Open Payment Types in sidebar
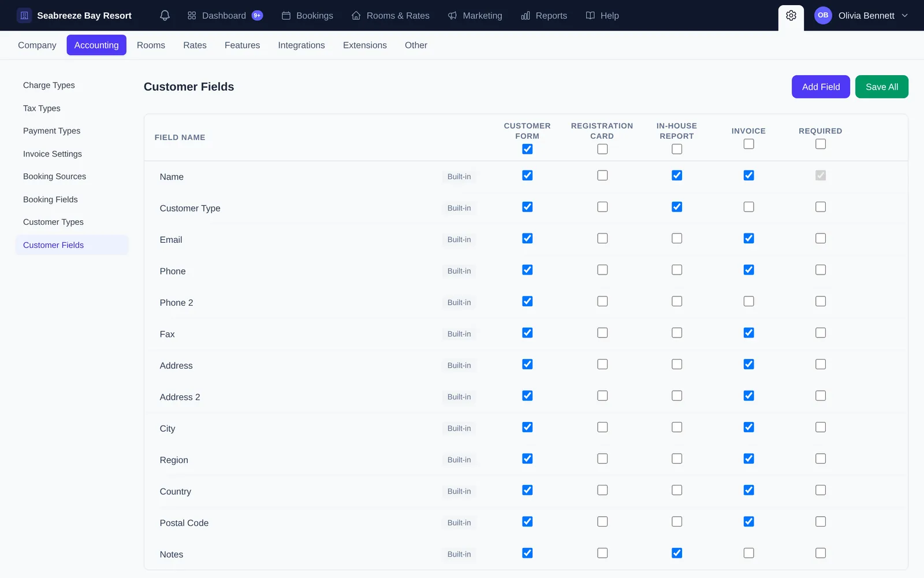Screen dimensions: 924x578 72,131
